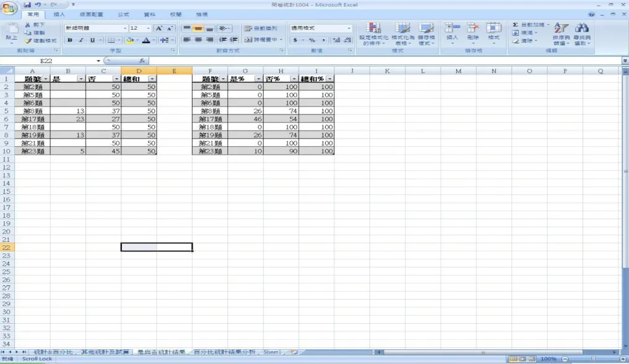Decrease decimal places
The image size is (629, 364).
[x=347, y=40]
